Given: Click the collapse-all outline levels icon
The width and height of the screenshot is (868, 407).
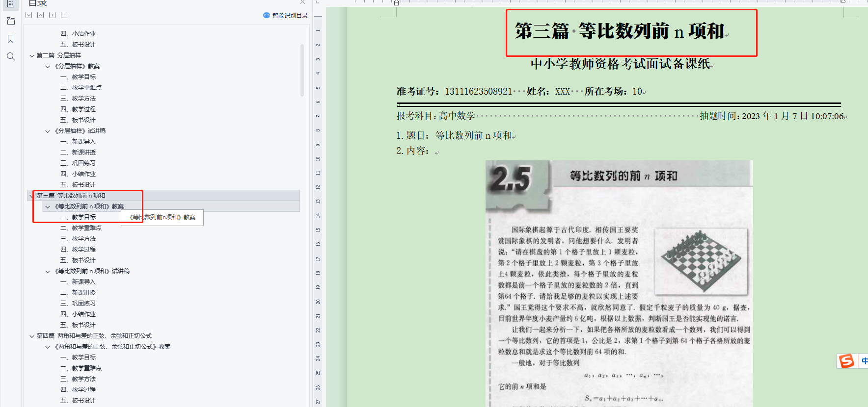Looking at the screenshot, I should pyautogui.click(x=40, y=15).
